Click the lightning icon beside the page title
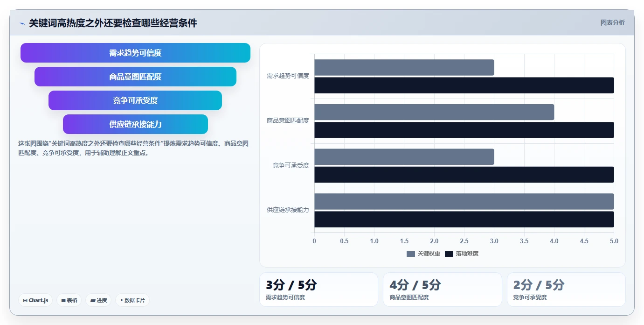Viewport: 644px width, 325px height. pyautogui.click(x=22, y=23)
